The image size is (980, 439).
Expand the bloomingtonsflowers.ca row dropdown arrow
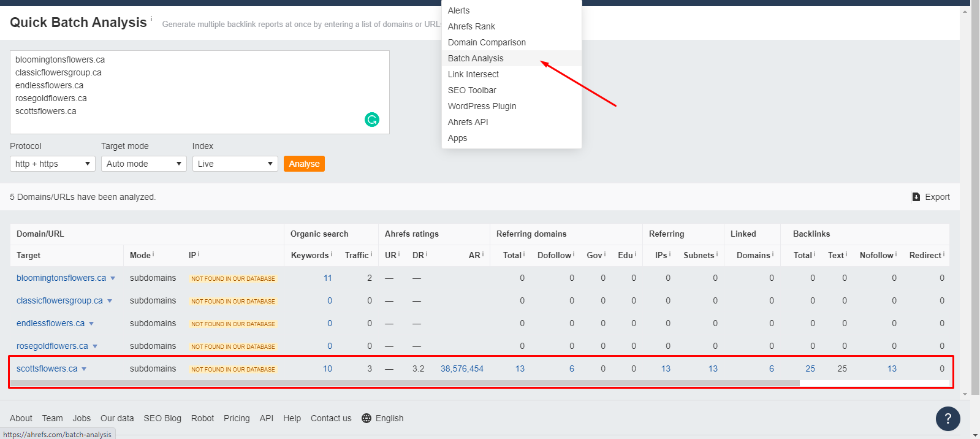[113, 278]
